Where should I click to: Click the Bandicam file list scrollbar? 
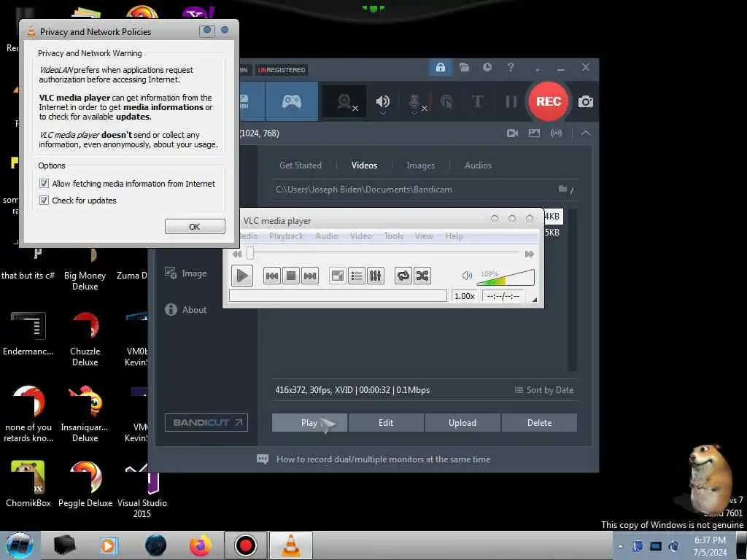(x=573, y=289)
